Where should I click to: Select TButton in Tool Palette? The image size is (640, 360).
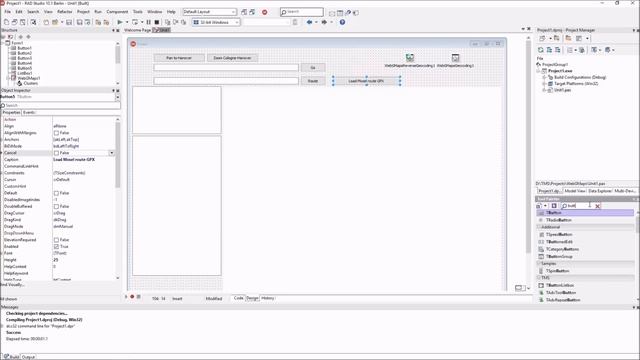[585, 213]
